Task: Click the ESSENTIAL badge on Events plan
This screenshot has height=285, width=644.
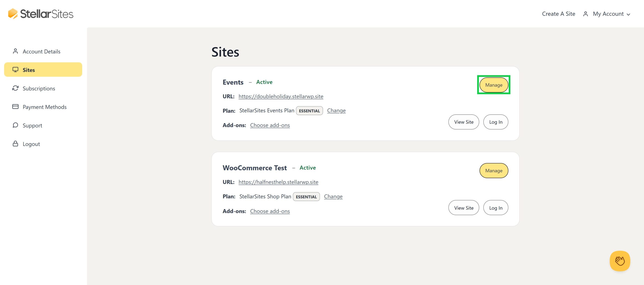Action: point(309,110)
